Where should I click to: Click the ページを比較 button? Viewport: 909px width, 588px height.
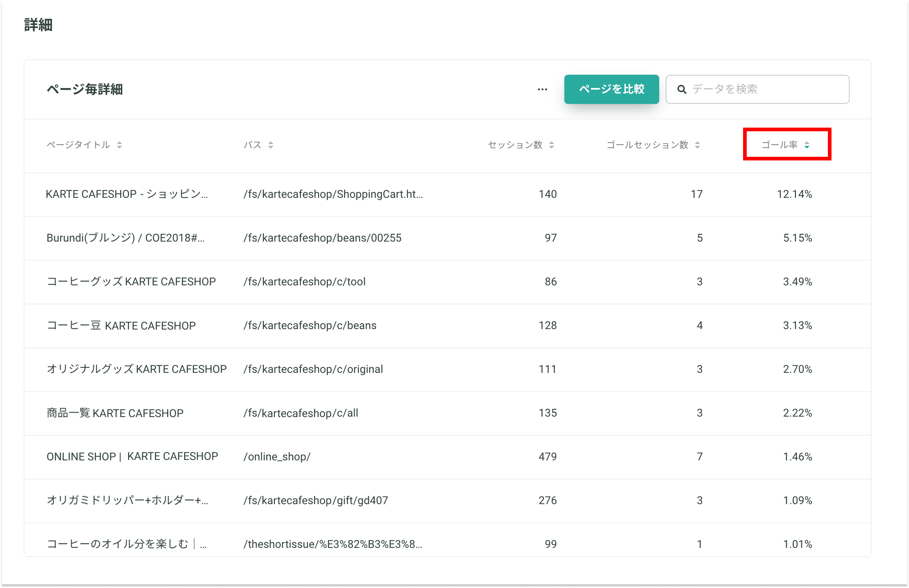coord(611,89)
